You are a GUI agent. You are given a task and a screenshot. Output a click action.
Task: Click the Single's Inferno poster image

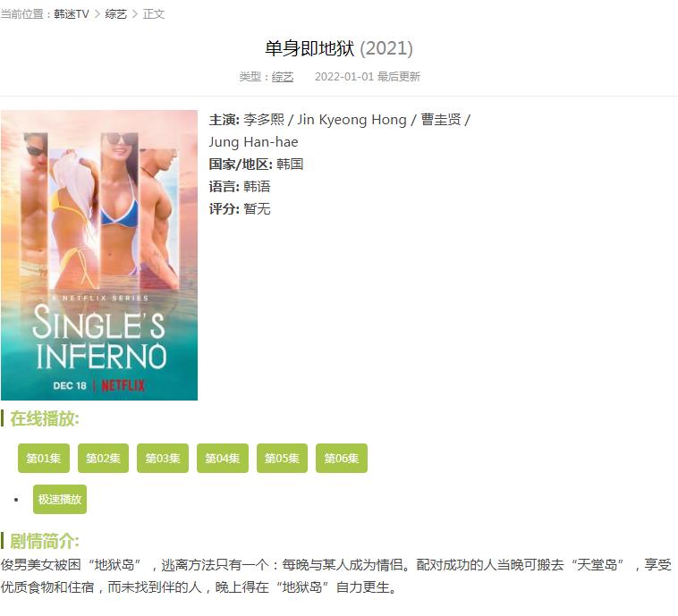click(99, 255)
